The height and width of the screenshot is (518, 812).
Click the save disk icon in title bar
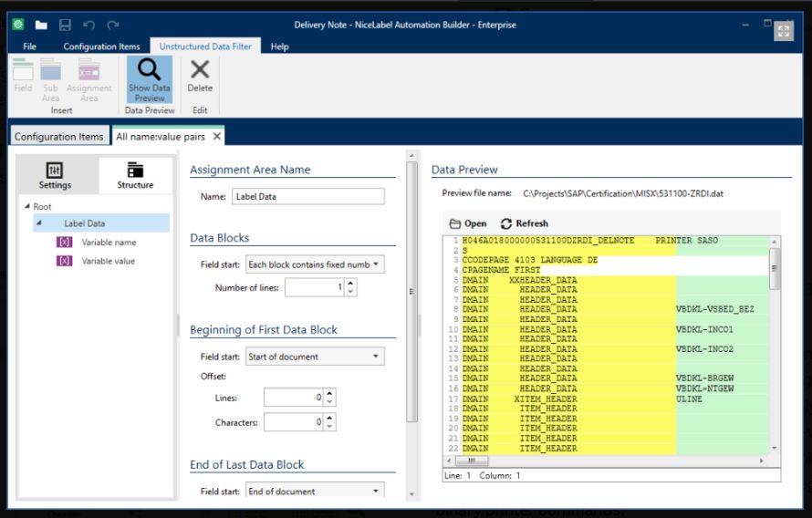65,25
